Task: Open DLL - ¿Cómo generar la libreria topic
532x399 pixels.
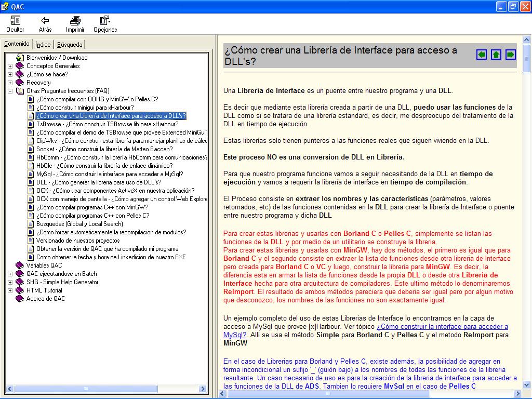Action: coord(99,182)
